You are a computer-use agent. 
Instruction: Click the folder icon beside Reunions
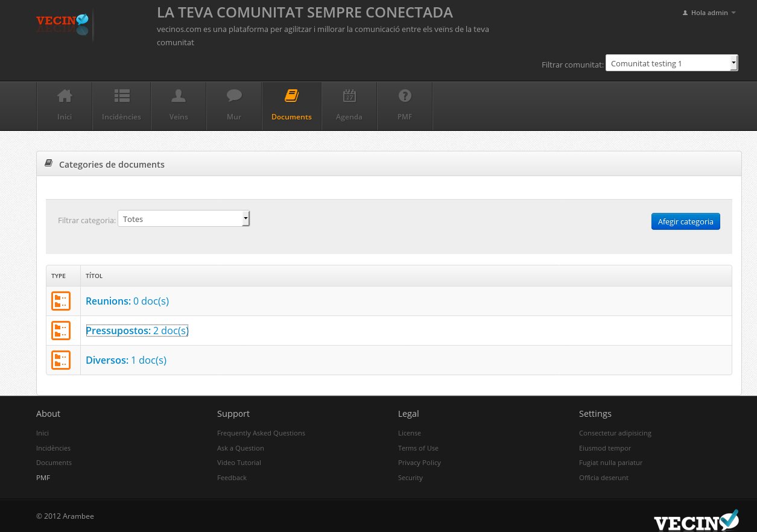point(61,301)
